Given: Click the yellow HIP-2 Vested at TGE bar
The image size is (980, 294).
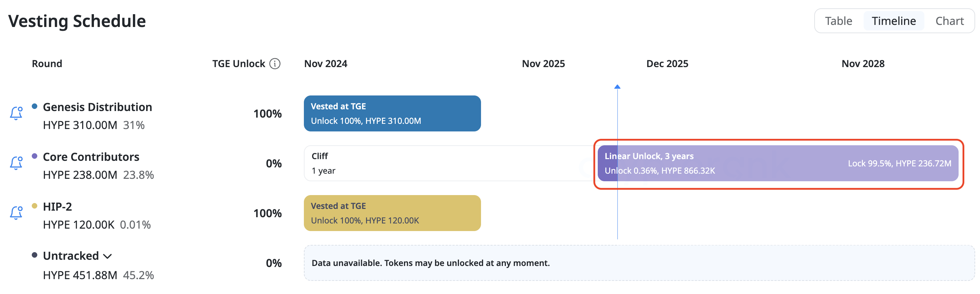Looking at the screenshot, I should pos(392,213).
